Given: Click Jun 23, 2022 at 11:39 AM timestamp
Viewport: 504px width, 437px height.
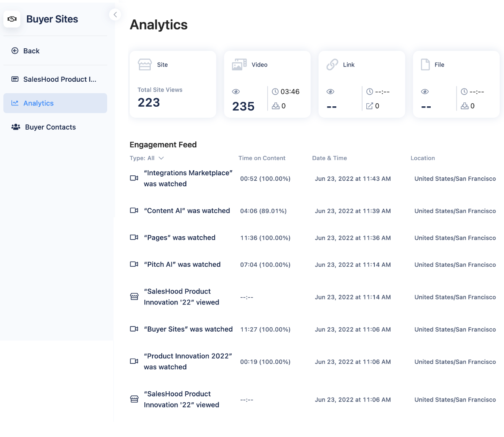Looking at the screenshot, I should point(353,211).
